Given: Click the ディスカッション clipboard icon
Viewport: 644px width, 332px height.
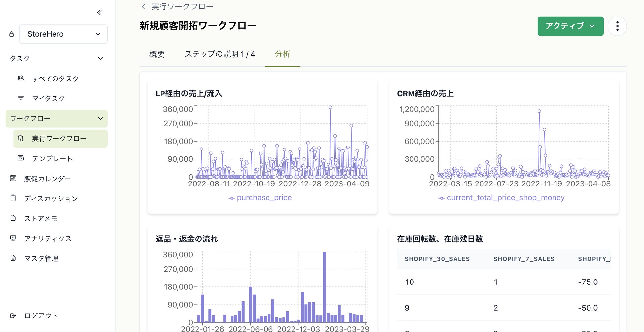Looking at the screenshot, I should [x=13, y=198].
